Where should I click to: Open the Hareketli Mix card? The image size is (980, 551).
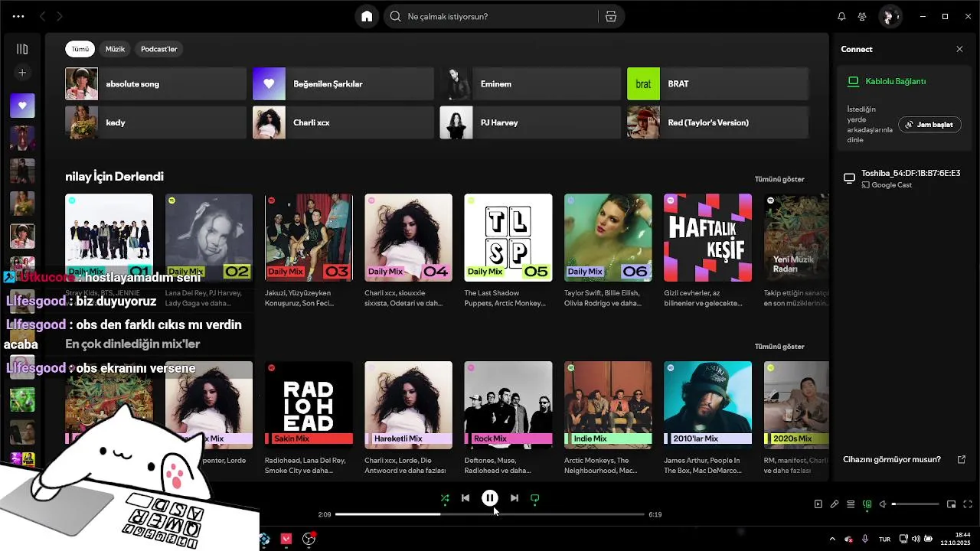(408, 419)
